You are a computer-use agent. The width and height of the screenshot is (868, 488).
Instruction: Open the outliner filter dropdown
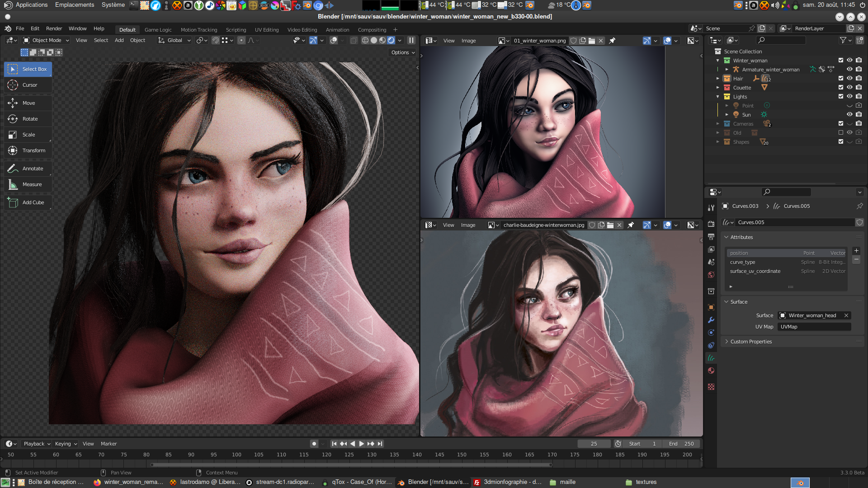(845, 40)
